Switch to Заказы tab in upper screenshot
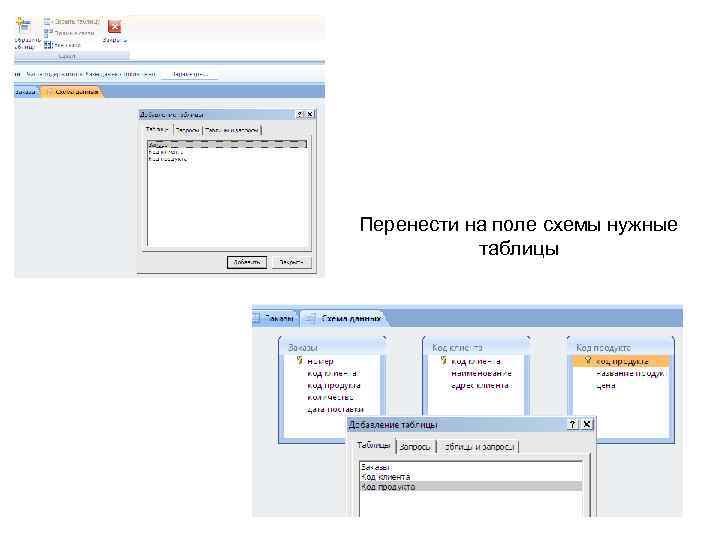Viewport: 720px width, 540px height. point(26,92)
